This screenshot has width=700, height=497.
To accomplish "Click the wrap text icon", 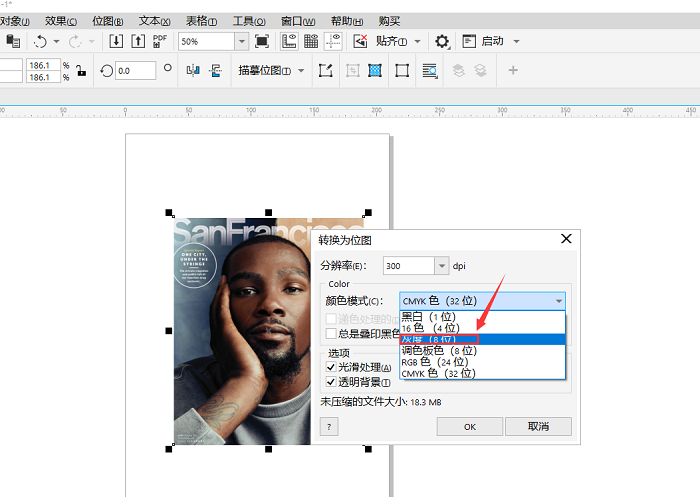I will 429,71.
